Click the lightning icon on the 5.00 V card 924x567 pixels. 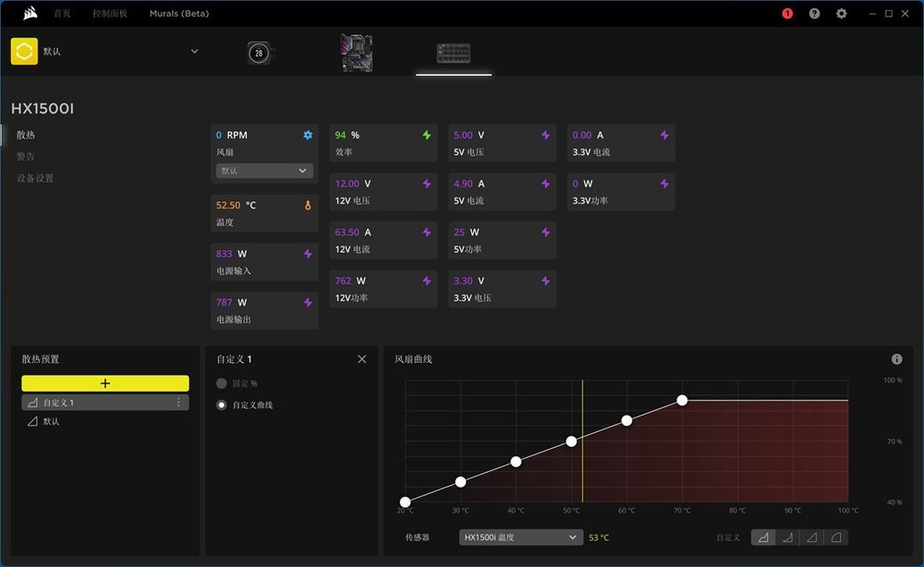546,135
